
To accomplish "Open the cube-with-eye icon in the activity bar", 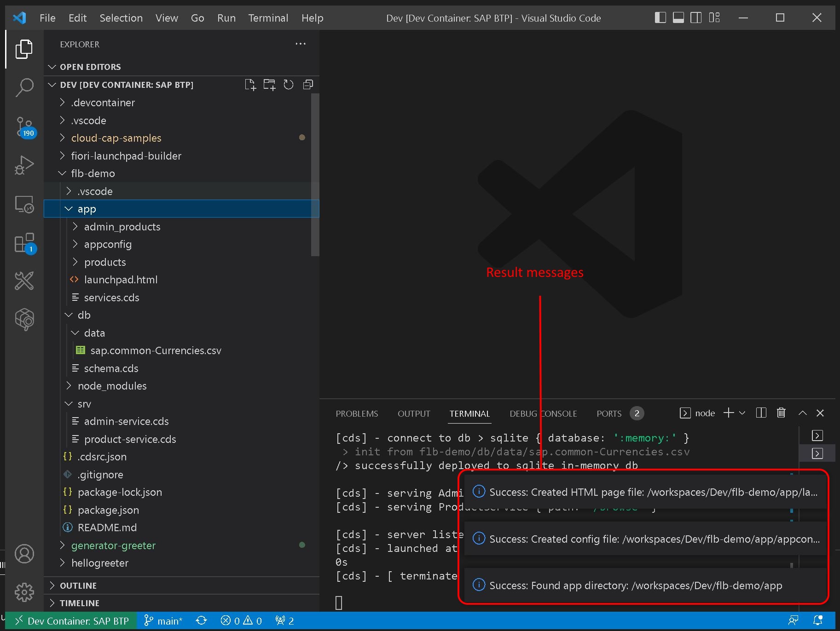I will pyautogui.click(x=24, y=319).
